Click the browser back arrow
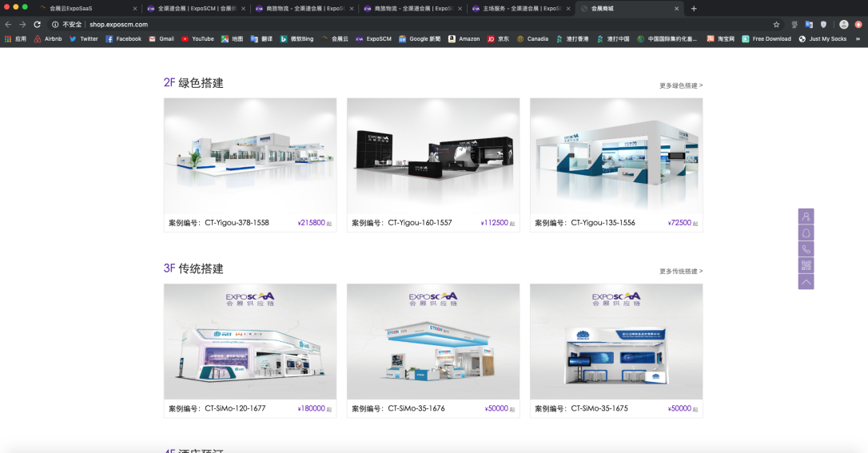Image resolution: width=868 pixels, height=453 pixels. click(8, 24)
